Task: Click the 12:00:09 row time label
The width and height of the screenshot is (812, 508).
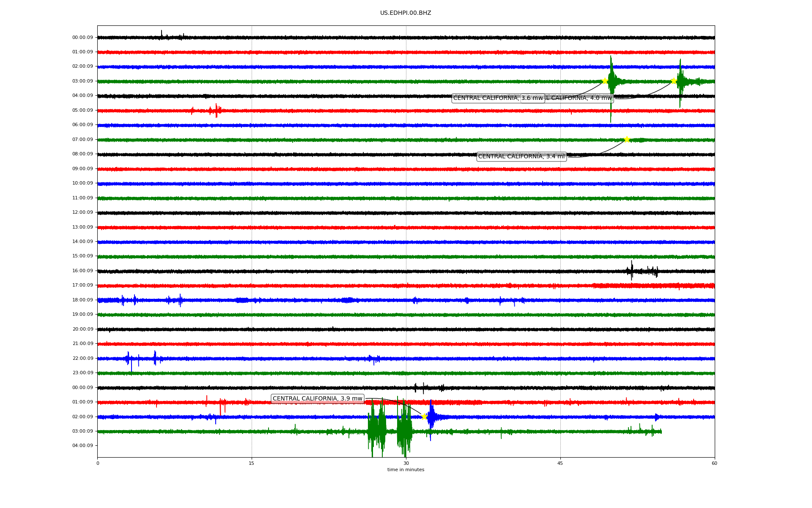Action: [x=82, y=213]
